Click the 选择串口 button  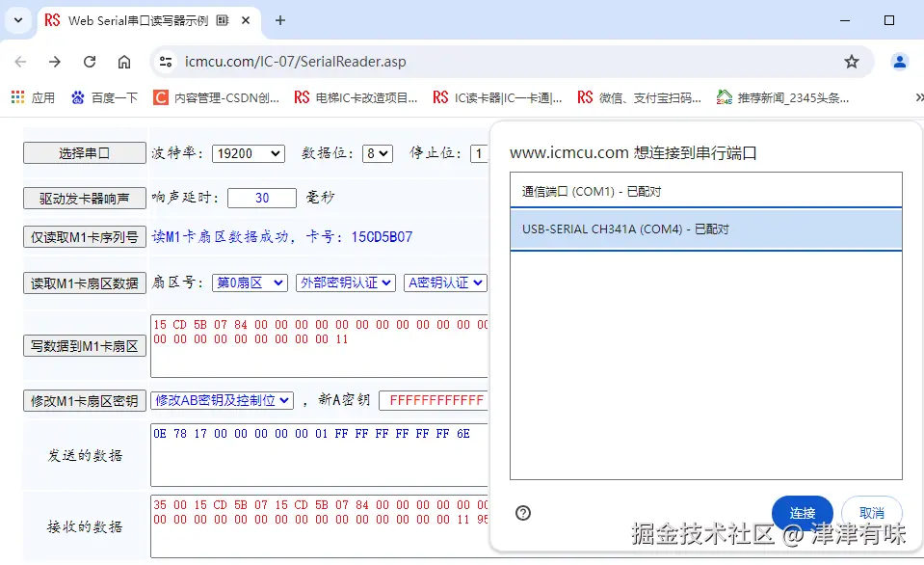click(84, 153)
